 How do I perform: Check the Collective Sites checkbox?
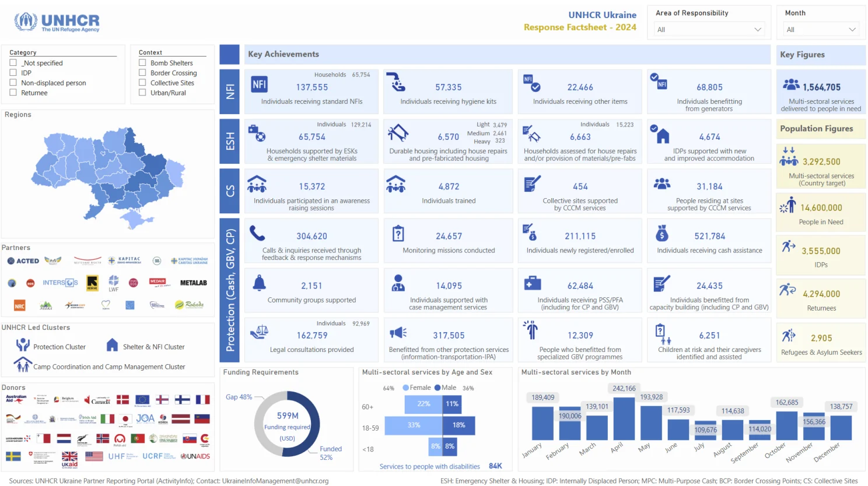coord(142,82)
